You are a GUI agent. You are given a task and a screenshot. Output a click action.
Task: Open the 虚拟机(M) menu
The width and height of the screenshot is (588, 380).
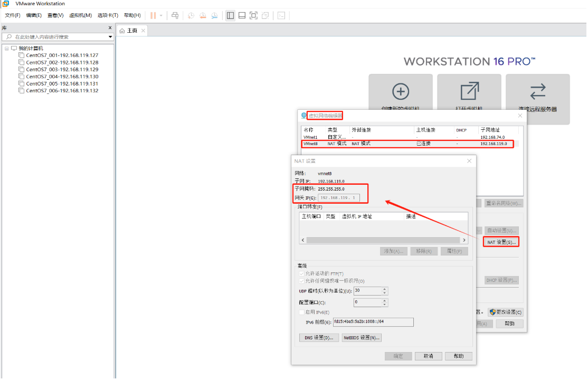point(81,15)
